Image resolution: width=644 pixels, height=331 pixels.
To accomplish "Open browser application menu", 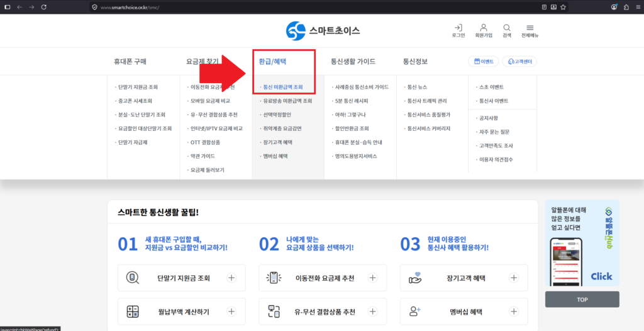I will click(638, 7).
